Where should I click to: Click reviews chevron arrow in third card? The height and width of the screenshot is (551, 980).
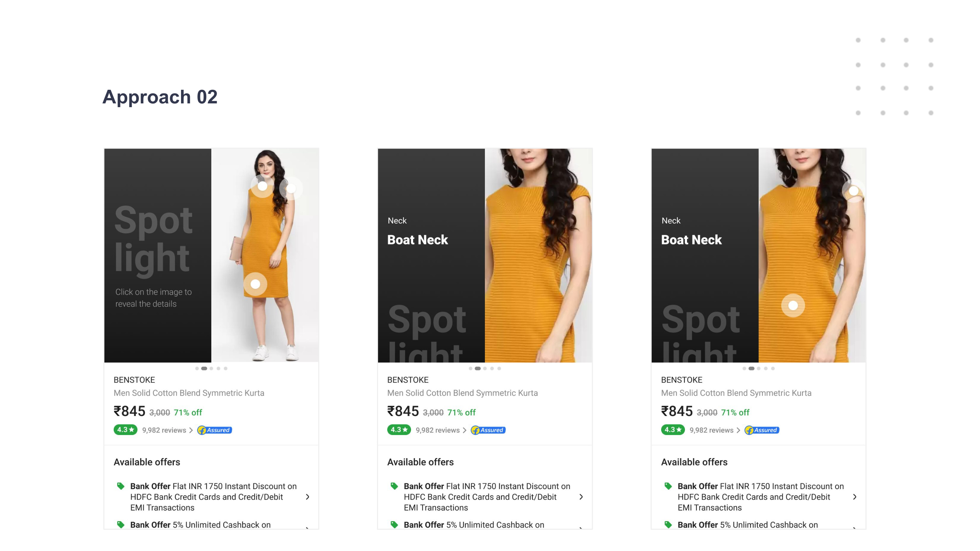coord(738,430)
